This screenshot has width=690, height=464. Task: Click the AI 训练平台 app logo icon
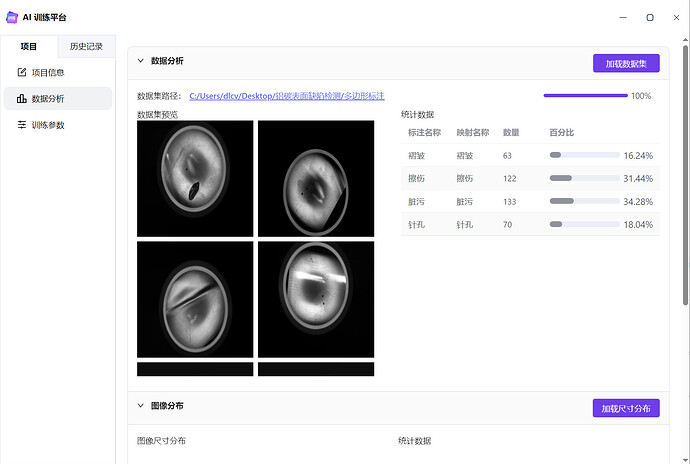click(12, 17)
